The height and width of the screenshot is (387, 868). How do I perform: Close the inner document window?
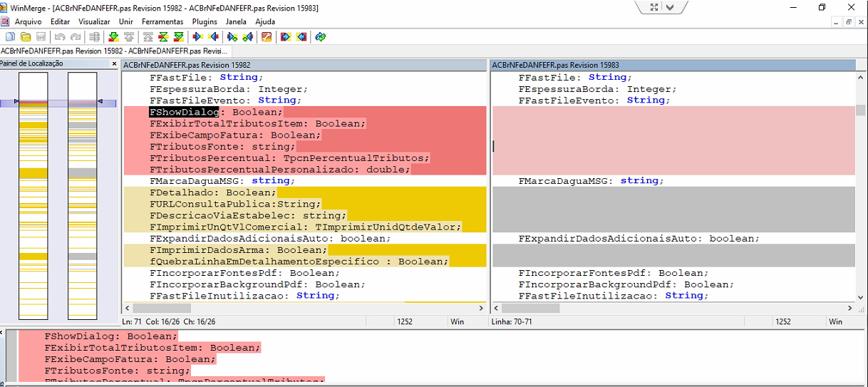pos(860,22)
